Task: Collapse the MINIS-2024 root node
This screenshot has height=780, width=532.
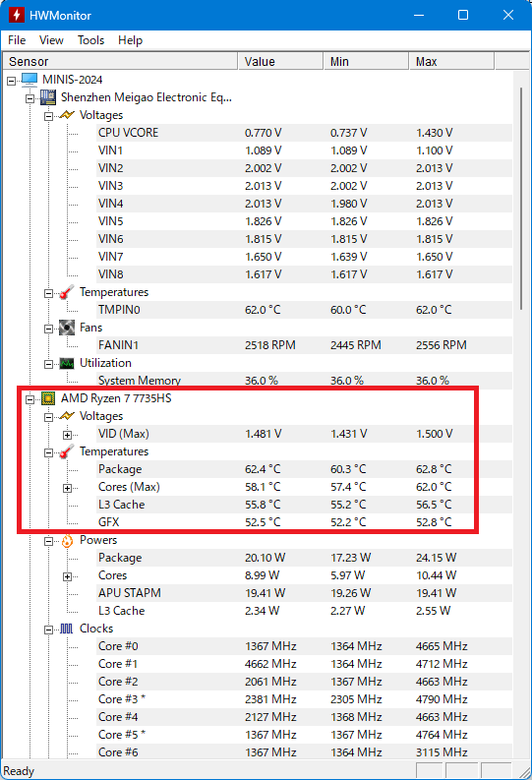Action: (x=12, y=81)
